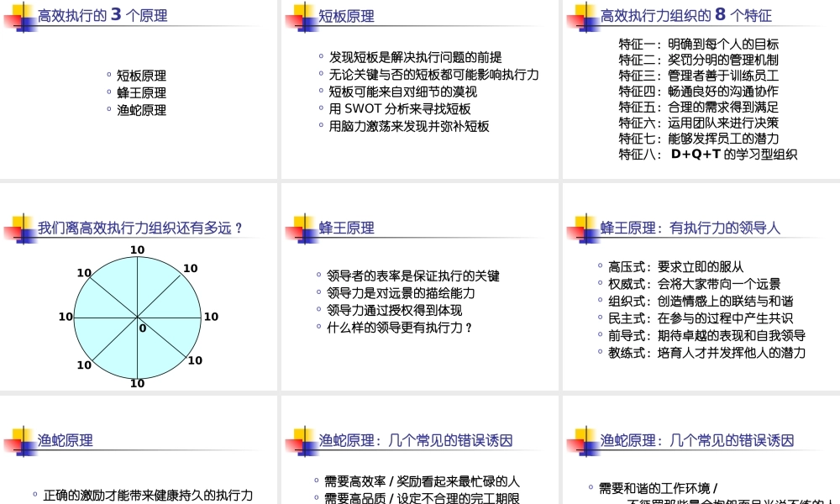Click the title '高效执行力组织的 8 个特征'
The image size is (840, 504).
pos(685,15)
